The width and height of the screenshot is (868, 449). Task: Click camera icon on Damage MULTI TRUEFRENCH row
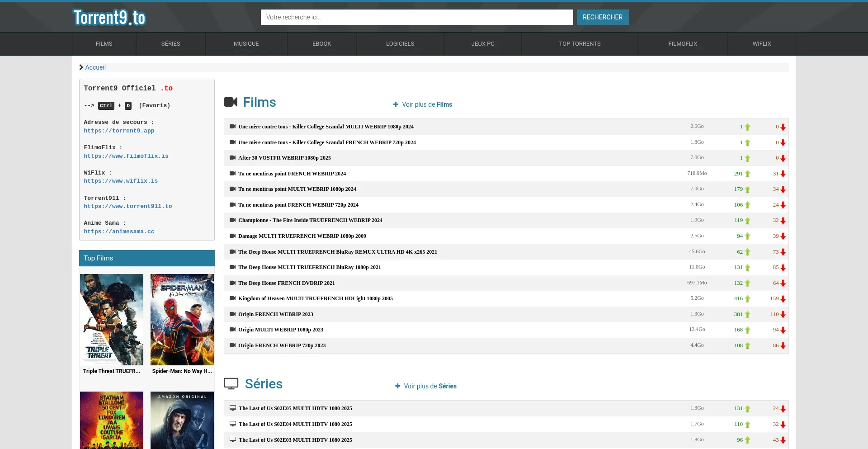click(233, 236)
